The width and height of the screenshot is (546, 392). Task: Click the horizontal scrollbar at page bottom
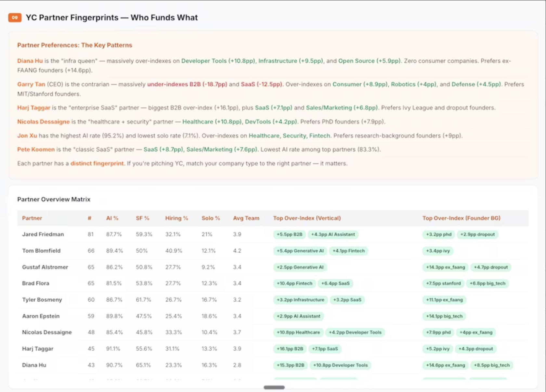(x=274, y=387)
